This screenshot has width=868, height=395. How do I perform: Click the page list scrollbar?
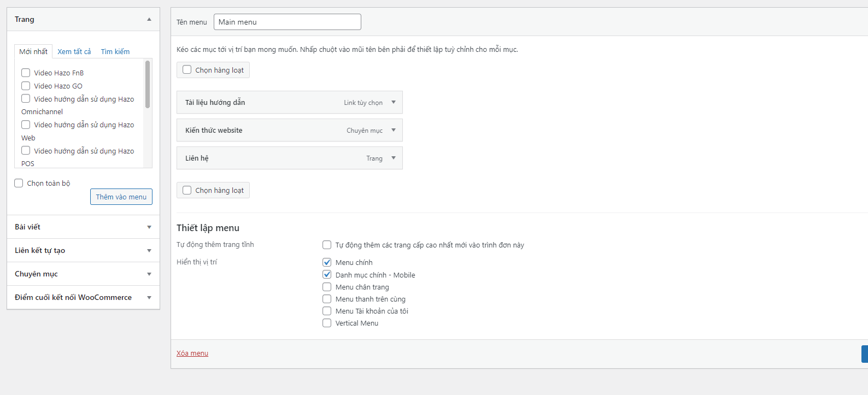[x=148, y=85]
